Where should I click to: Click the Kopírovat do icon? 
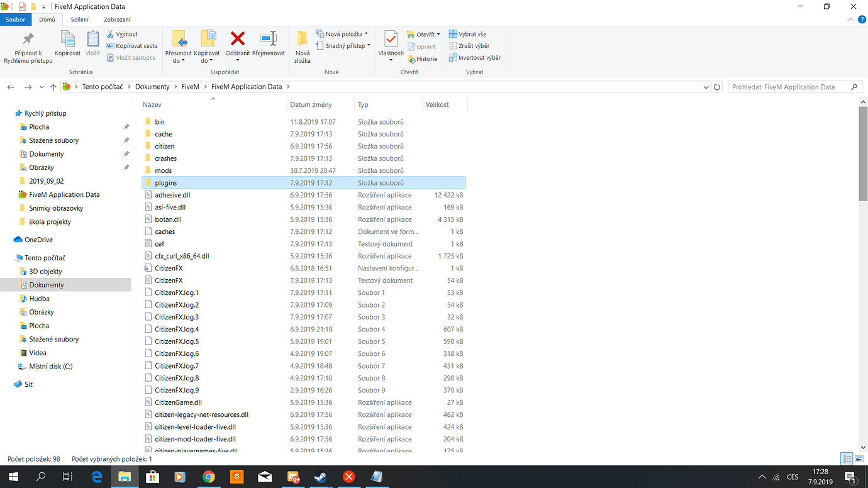207,39
